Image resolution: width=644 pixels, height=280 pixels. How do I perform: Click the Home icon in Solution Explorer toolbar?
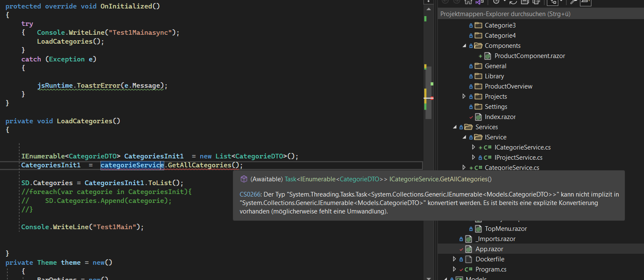coord(468,2)
